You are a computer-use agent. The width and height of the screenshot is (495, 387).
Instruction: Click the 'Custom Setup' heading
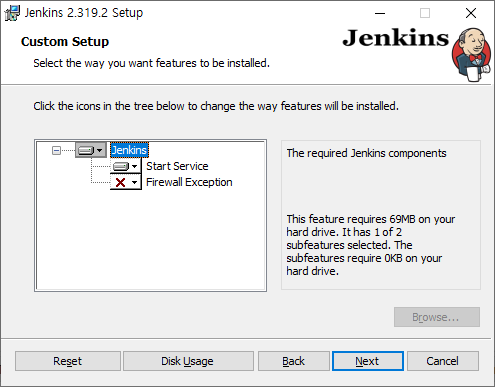coord(65,42)
